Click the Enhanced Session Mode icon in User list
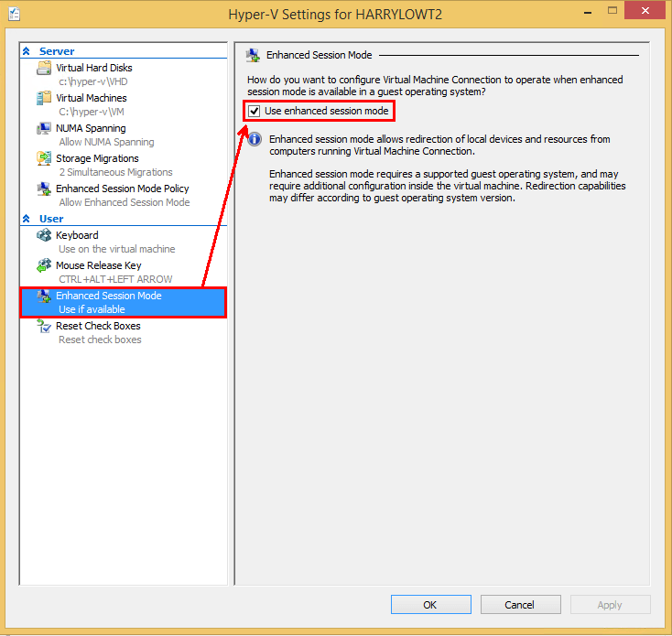This screenshot has height=636, width=672. [44, 296]
